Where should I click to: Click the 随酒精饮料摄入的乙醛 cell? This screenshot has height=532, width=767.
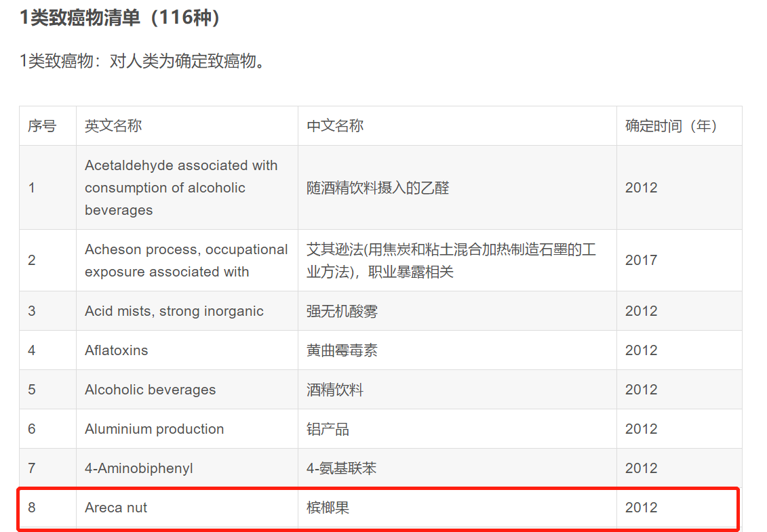[x=378, y=188]
